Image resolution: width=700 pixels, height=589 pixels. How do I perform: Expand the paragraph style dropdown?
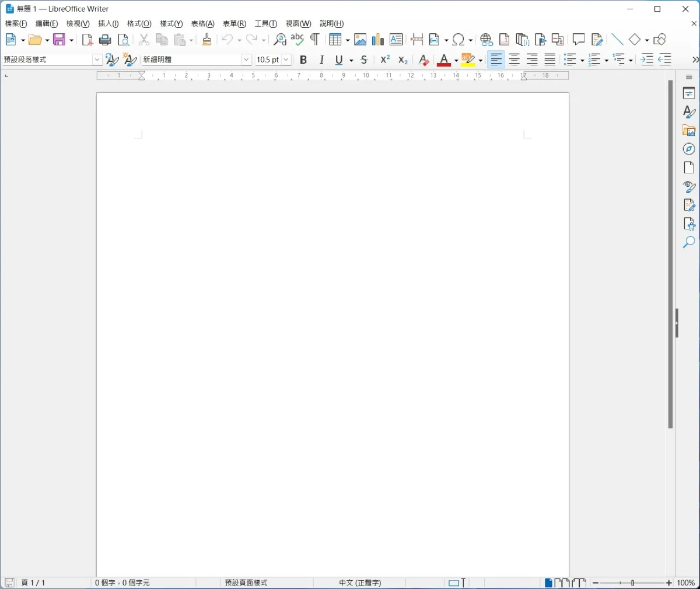tap(97, 60)
